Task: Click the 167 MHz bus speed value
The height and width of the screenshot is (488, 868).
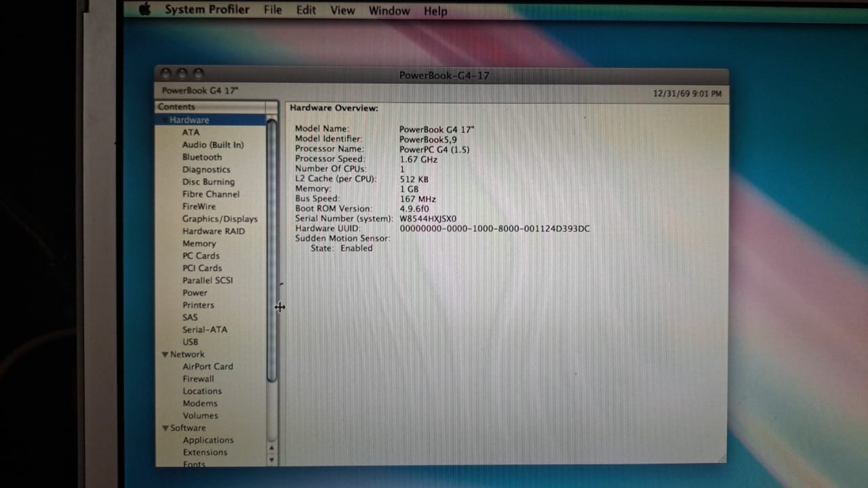Action: tap(417, 199)
